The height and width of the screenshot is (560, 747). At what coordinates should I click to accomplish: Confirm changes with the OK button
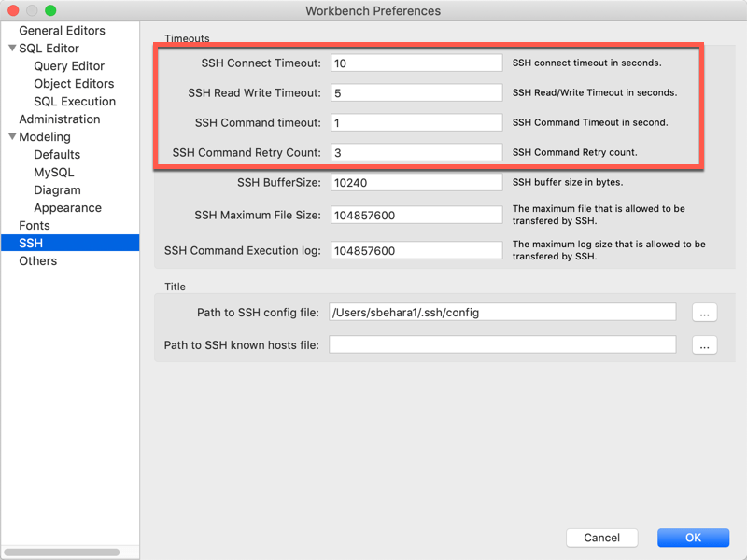pos(693,538)
